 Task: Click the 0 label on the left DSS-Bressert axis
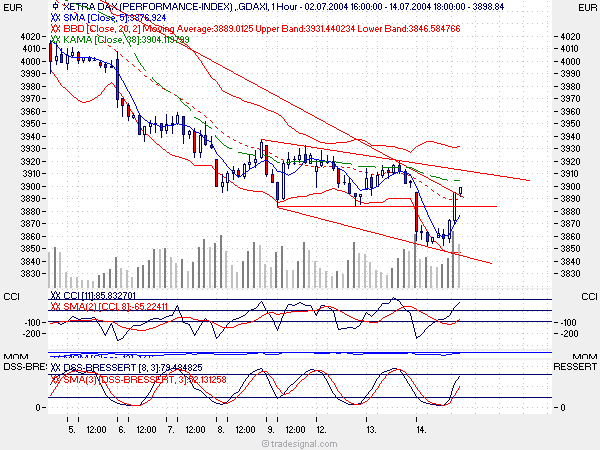click(38, 408)
